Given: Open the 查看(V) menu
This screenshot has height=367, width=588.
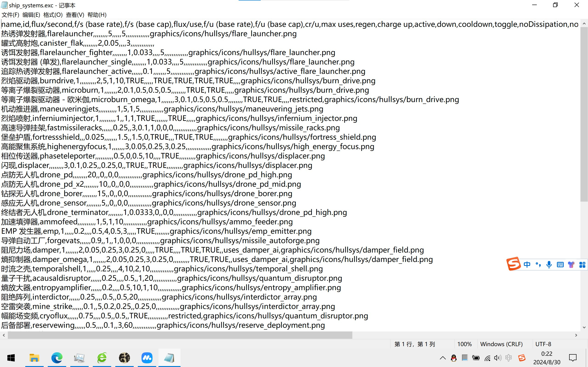Looking at the screenshot, I should (x=75, y=15).
